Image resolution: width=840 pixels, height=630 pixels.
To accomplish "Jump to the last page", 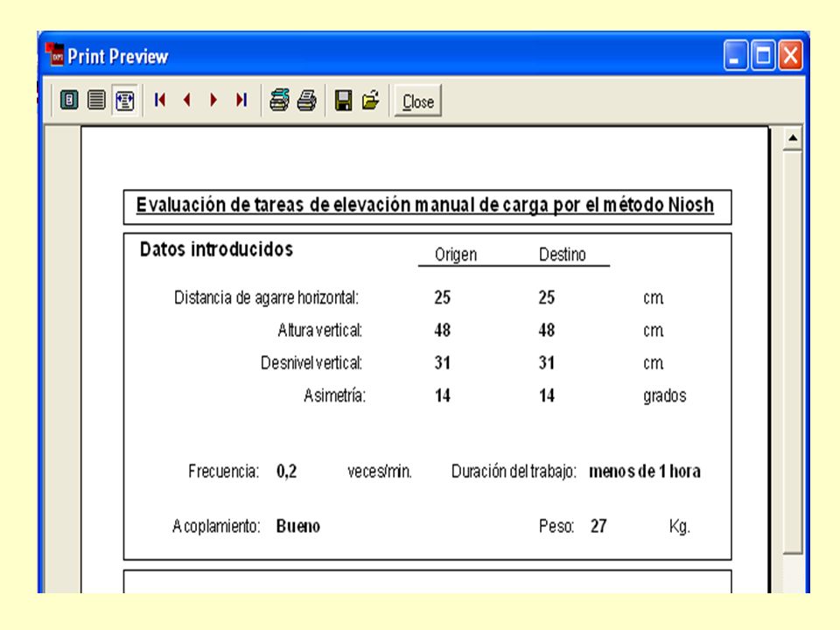I will [x=241, y=100].
